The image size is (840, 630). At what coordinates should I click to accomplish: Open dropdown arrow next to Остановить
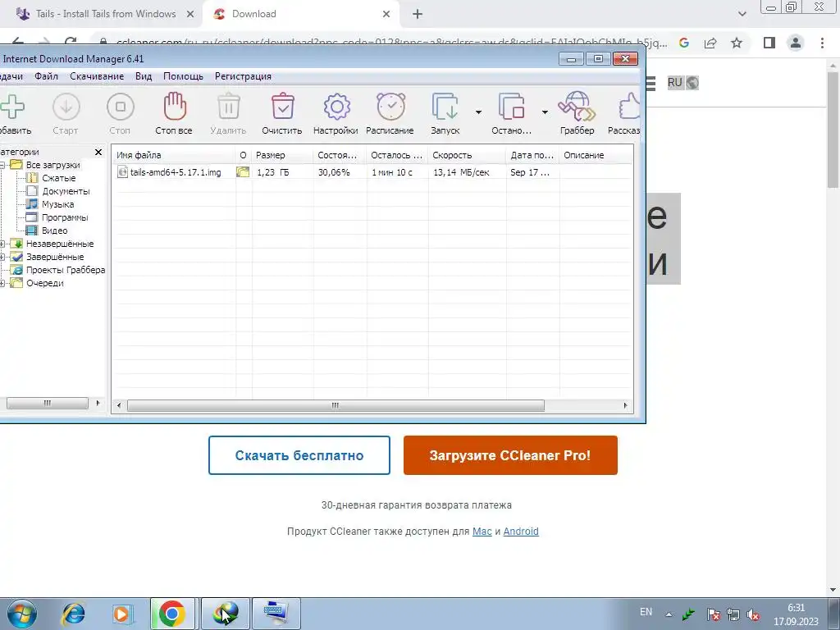pos(545,112)
